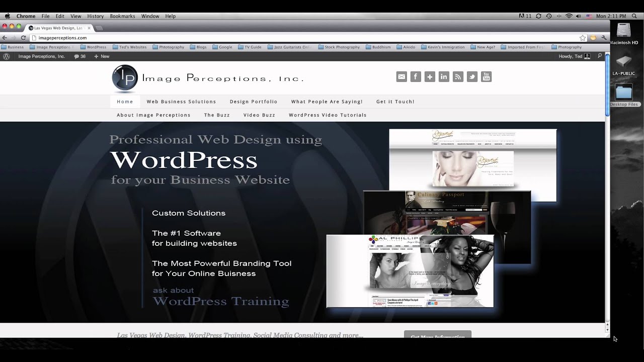Screen dimensions: 644x362
Task: Open the Ted's Websites bookmarks folder
Action: (130, 47)
